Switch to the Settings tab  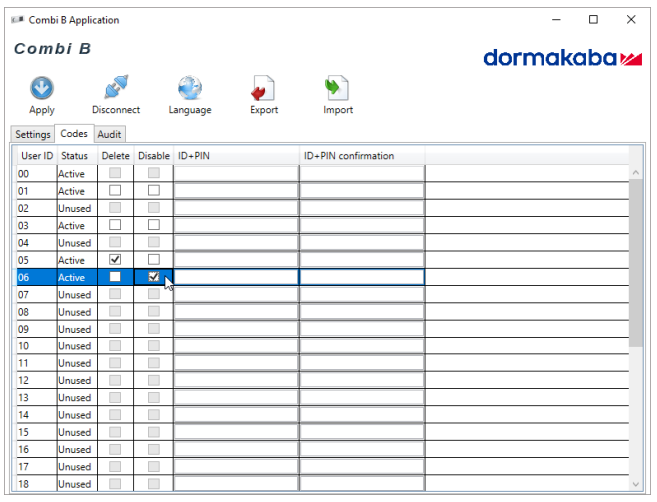click(33, 134)
